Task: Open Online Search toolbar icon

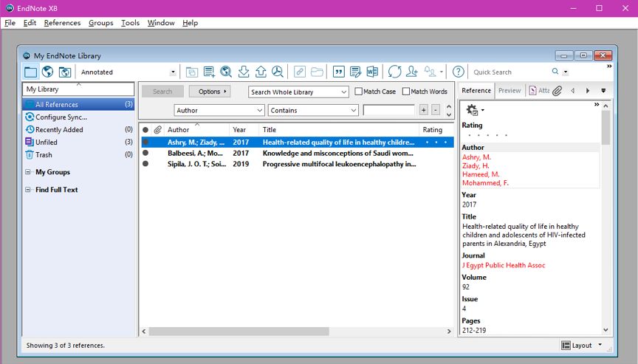Action: click(x=226, y=72)
